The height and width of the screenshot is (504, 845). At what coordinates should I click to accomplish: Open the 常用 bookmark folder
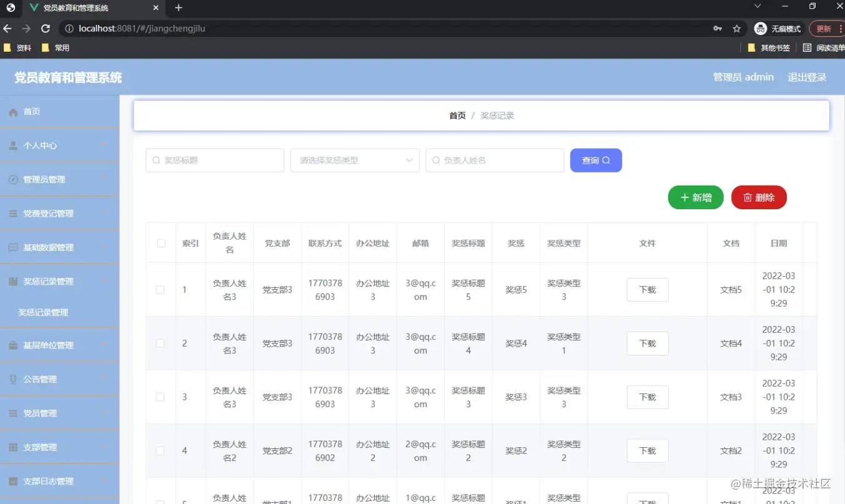tap(56, 47)
